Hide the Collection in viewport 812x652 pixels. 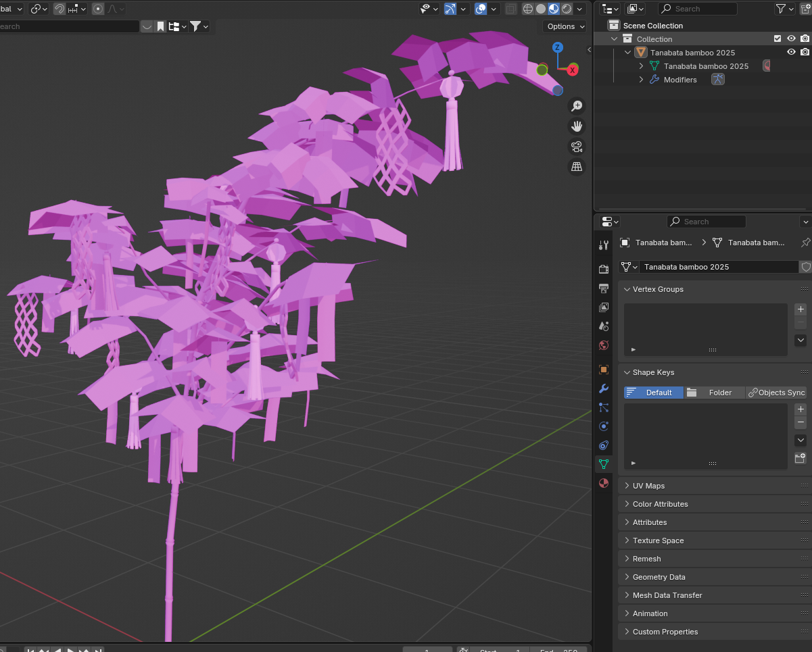pos(791,39)
